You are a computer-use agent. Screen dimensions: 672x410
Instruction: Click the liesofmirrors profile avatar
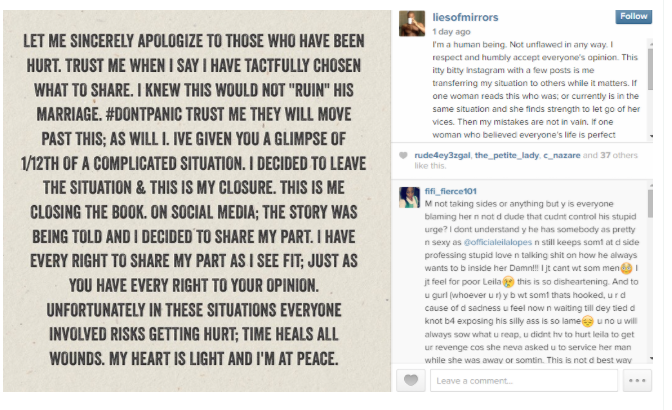pos(410,25)
